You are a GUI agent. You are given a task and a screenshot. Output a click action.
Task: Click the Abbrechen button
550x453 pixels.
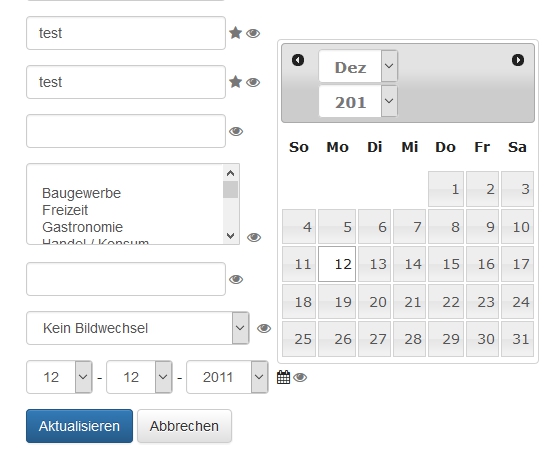pyautogui.click(x=184, y=426)
